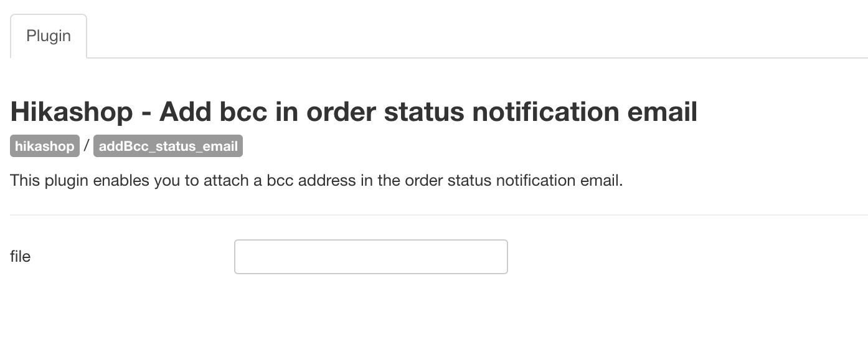Viewport: 868px width, 359px height.
Task: Click the addBcc_status_email badge
Action: (168, 146)
